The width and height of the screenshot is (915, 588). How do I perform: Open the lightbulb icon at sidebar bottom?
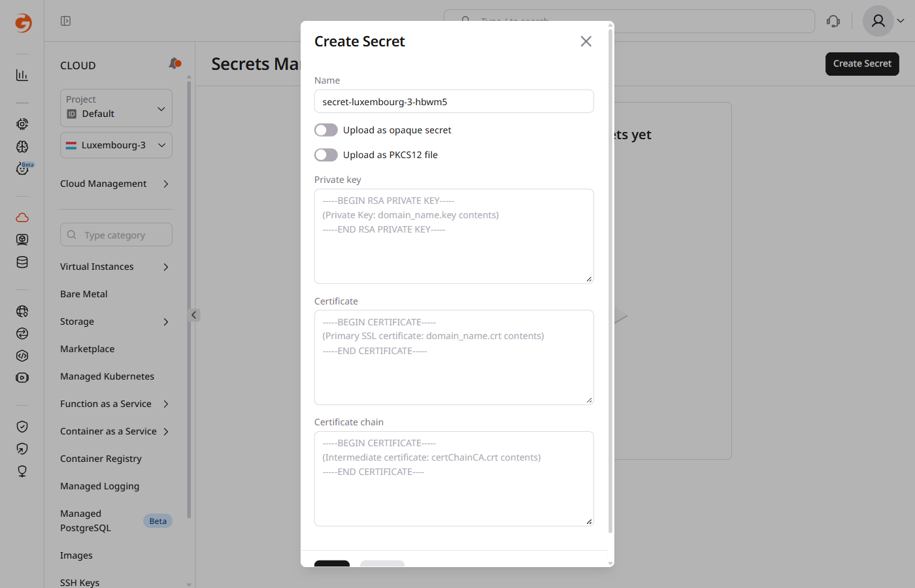click(x=22, y=471)
